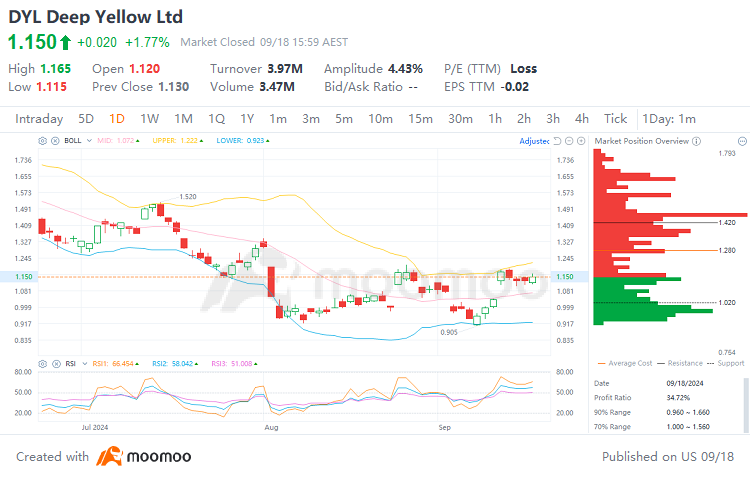Click the 1.420 resistance level label
This screenshot has height=477, width=750.
[727, 222]
